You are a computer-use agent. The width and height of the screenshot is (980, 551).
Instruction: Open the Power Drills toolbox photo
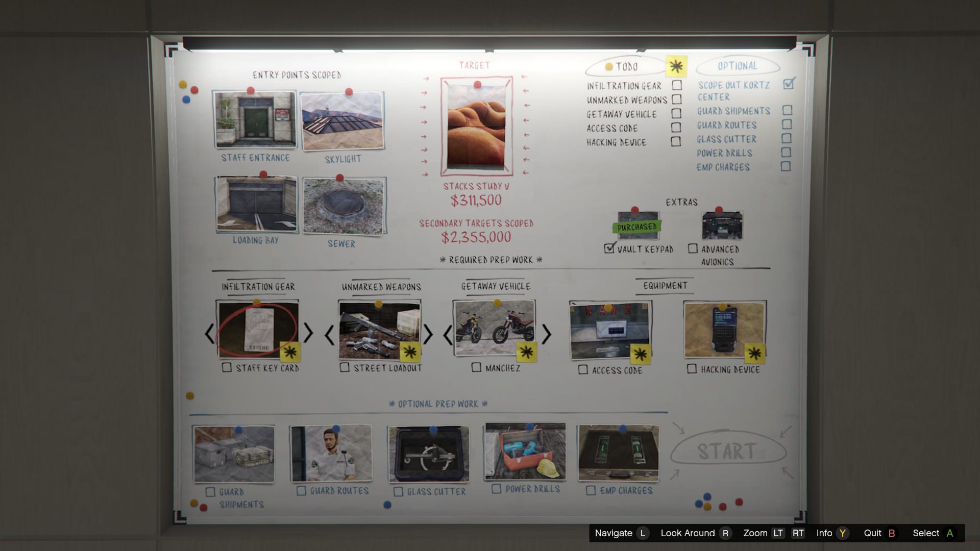pyautogui.click(x=525, y=452)
